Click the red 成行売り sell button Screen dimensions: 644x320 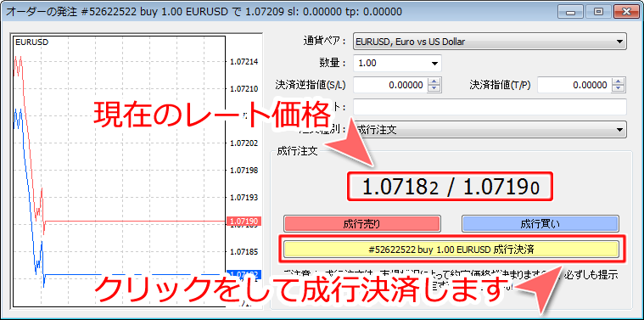click(x=361, y=224)
